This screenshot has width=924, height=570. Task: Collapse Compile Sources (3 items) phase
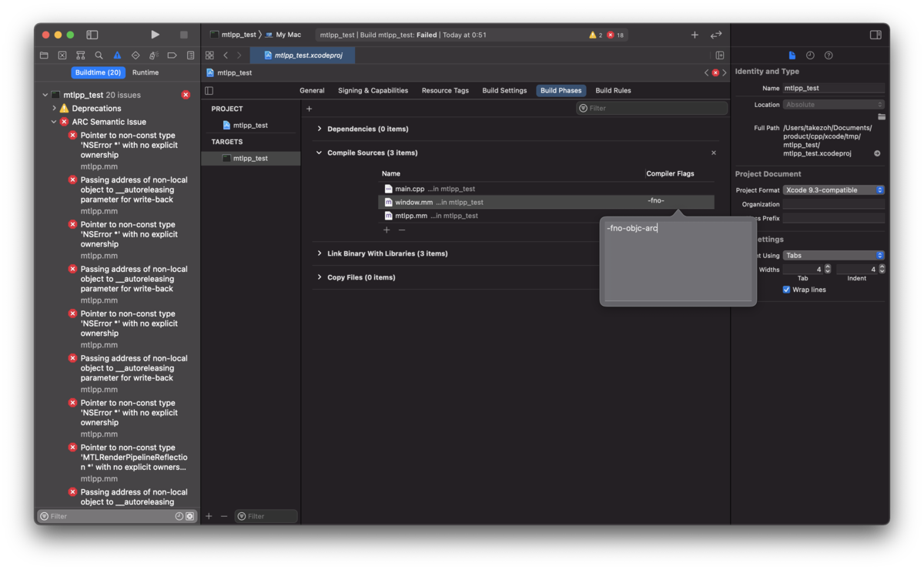coord(320,153)
